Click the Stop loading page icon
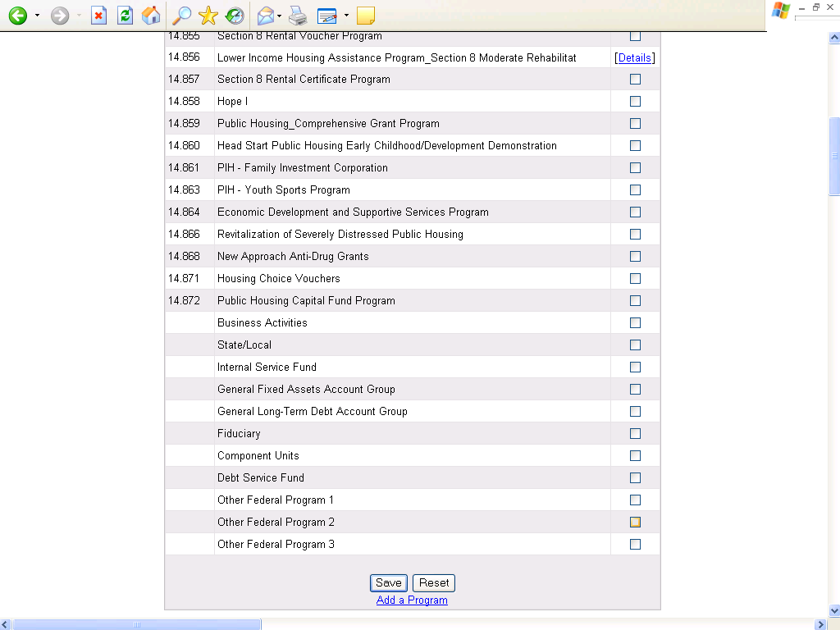Image resolution: width=840 pixels, height=630 pixels. (x=98, y=15)
